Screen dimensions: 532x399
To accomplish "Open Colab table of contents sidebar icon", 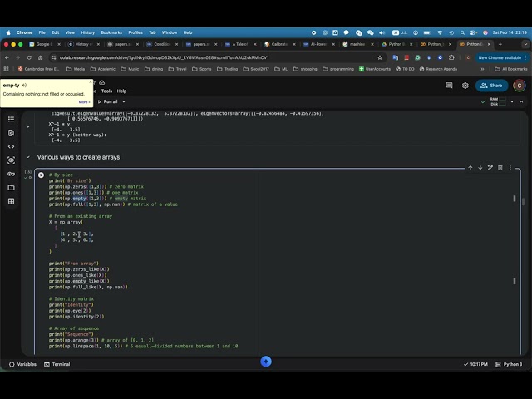I will point(11,119).
